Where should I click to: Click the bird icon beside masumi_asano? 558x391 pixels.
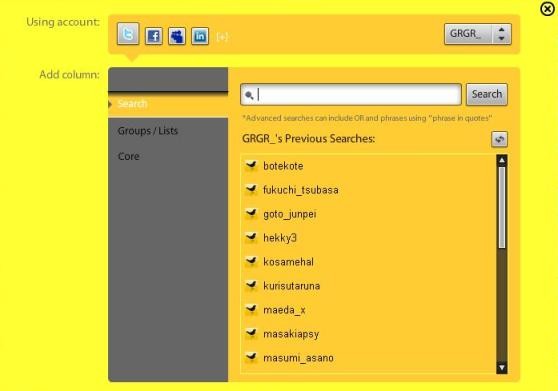(251, 357)
